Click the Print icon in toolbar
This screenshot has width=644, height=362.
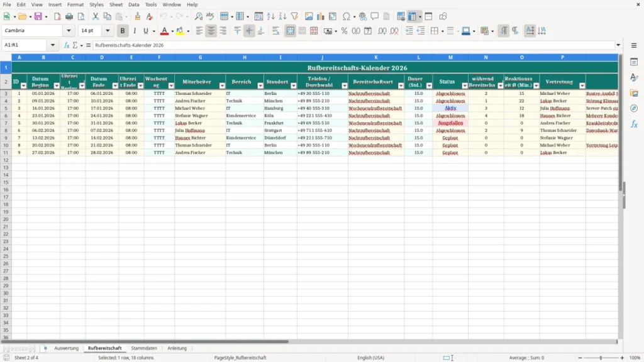click(x=69, y=16)
